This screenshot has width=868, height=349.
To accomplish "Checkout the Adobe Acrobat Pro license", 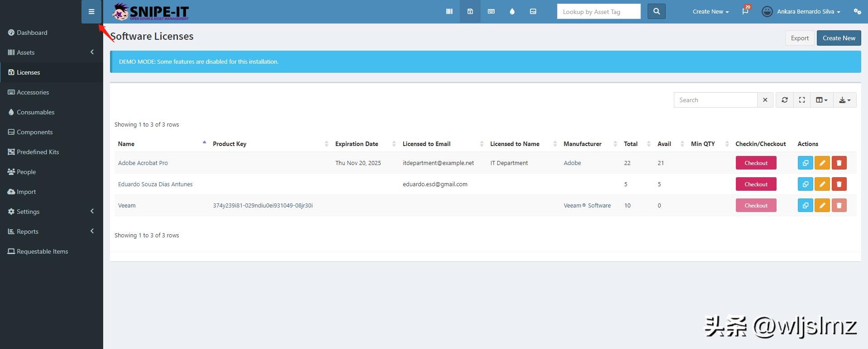I will tap(756, 163).
